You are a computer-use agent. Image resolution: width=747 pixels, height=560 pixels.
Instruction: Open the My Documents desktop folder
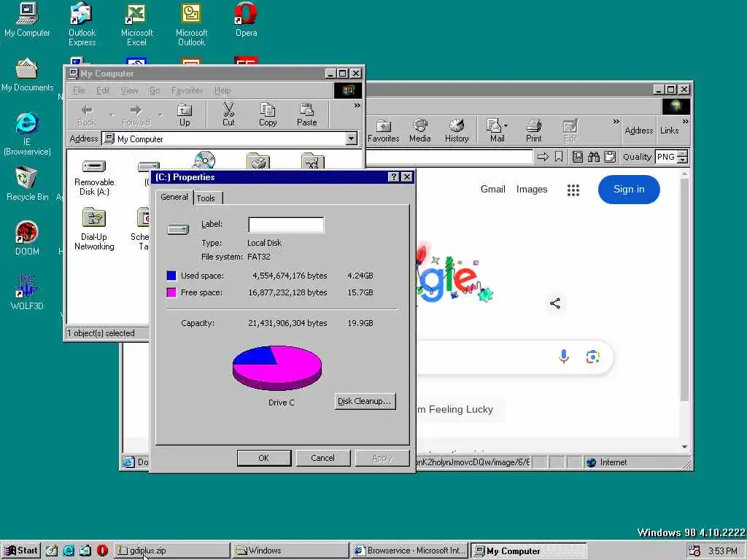(x=27, y=75)
